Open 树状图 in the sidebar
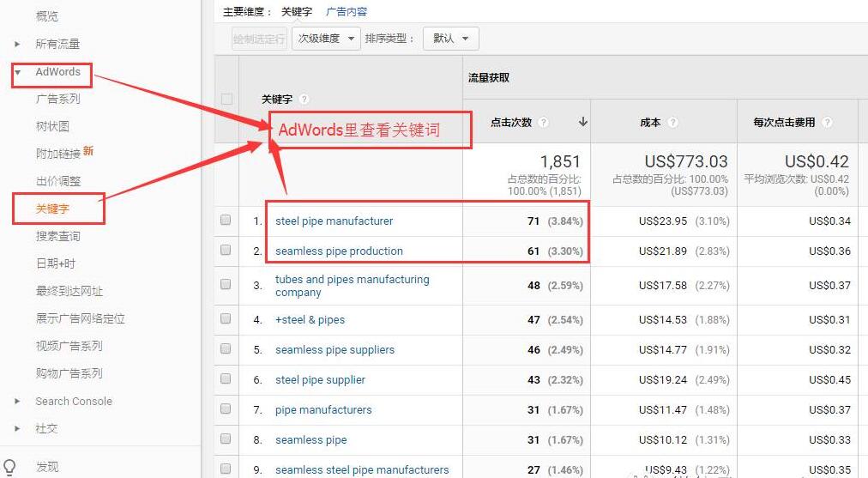 tap(52, 126)
